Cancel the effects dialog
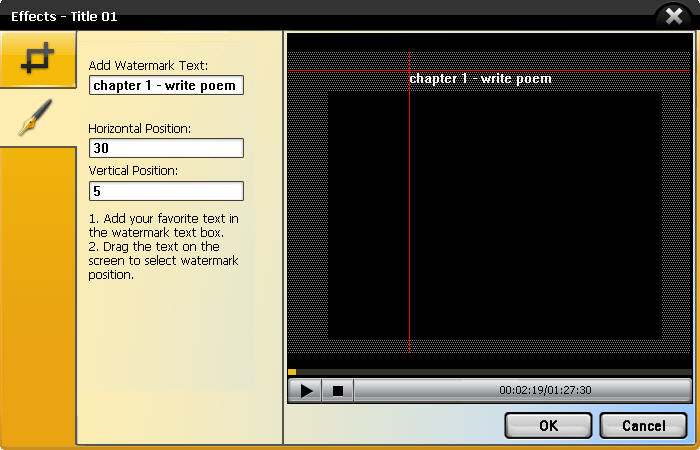The image size is (700, 450). coord(643,425)
